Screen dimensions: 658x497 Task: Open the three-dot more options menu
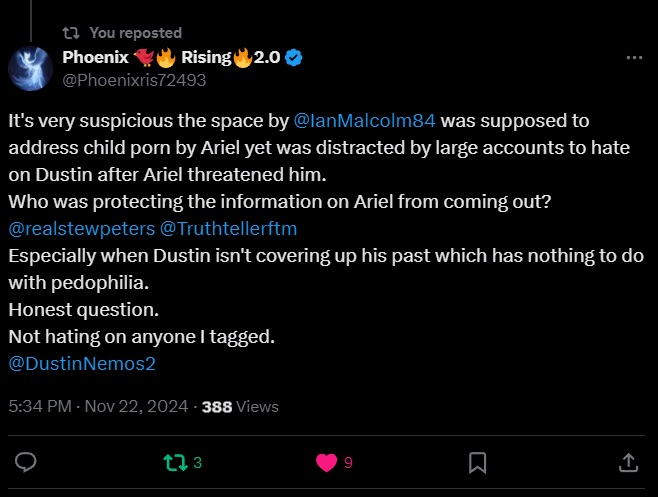coord(634,58)
